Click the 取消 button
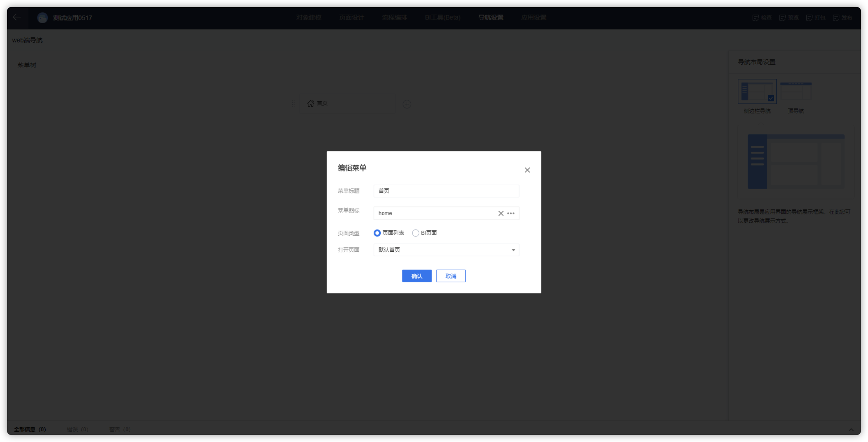This screenshot has height=442, width=868. (x=451, y=276)
